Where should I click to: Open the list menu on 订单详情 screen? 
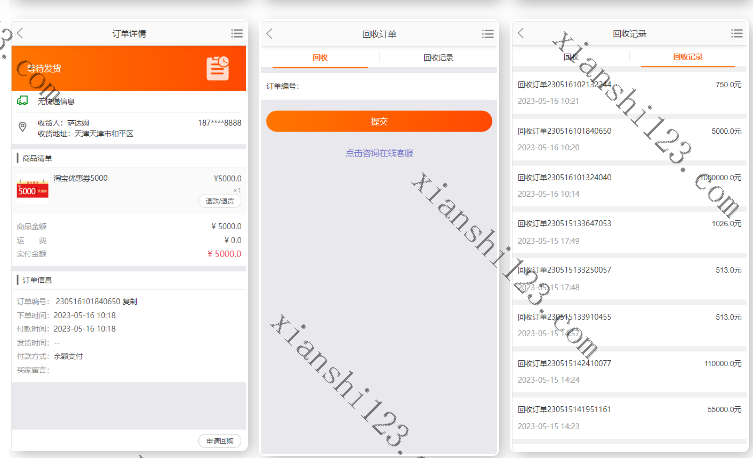[x=237, y=33]
